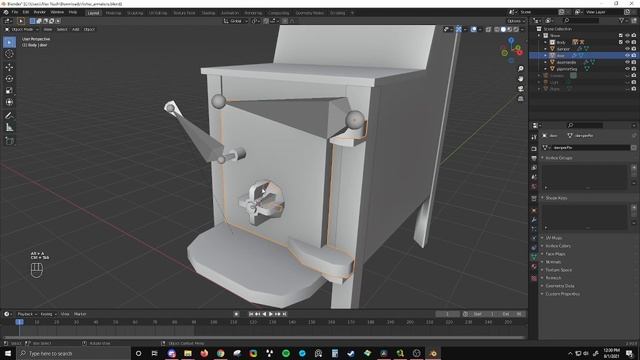Viewport: 640px width, 360px height.
Task: Click Windows taskbar search box
Action: 73,353
